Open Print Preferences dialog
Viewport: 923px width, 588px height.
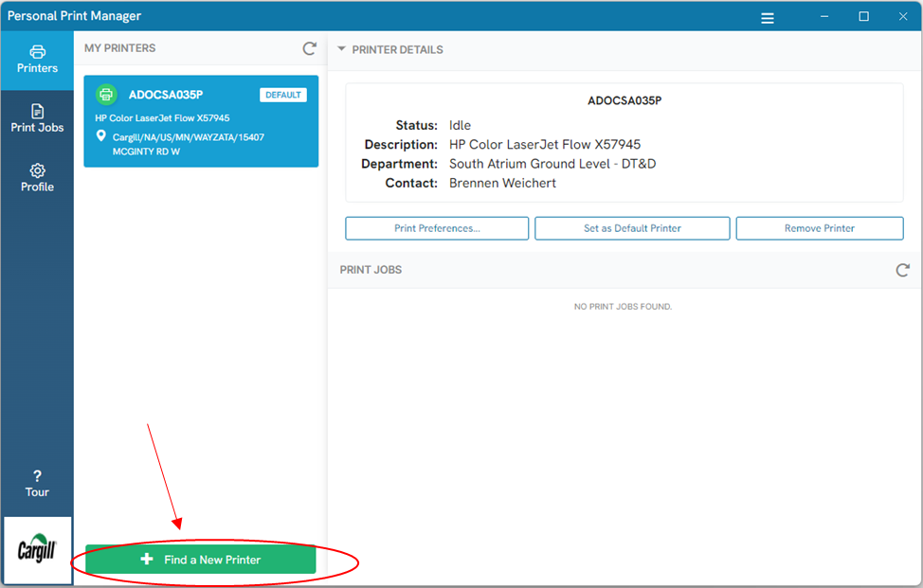pyautogui.click(x=437, y=228)
